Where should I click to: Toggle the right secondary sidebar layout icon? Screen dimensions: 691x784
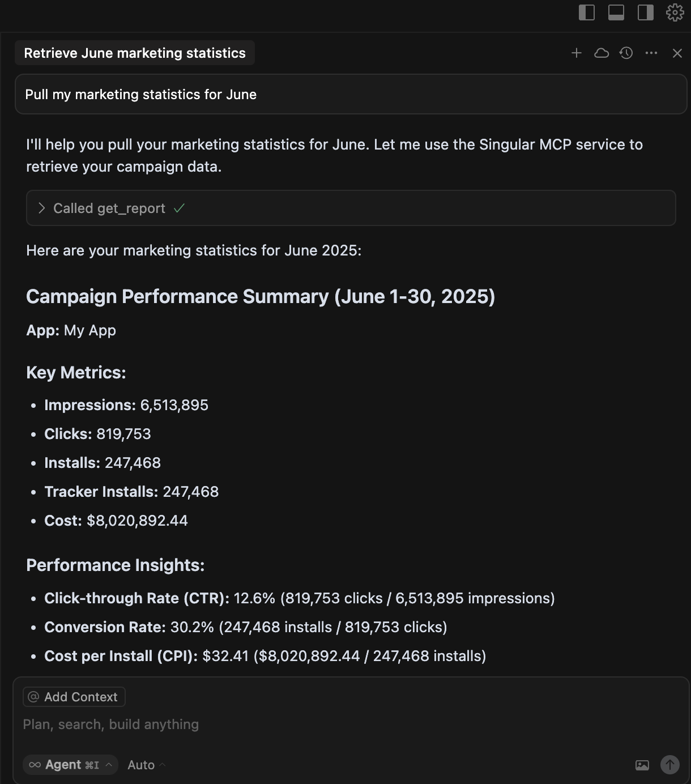[x=646, y=12]
